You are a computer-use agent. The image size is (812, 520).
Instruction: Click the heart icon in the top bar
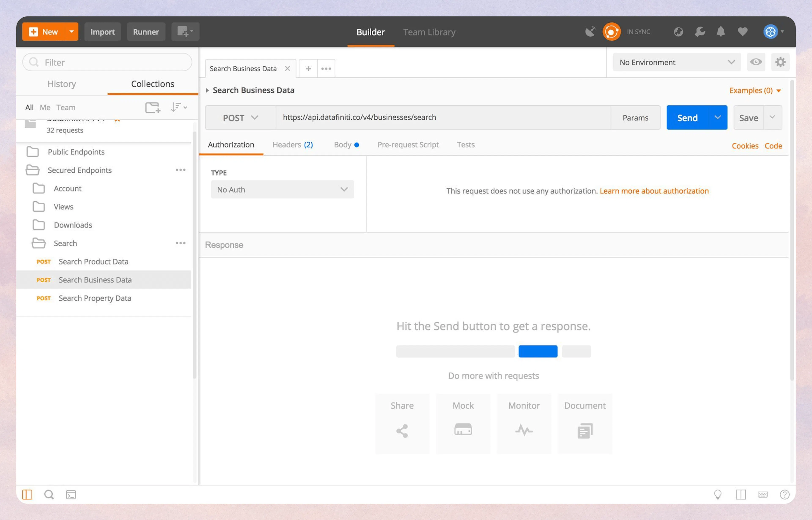tap(742, 31)
